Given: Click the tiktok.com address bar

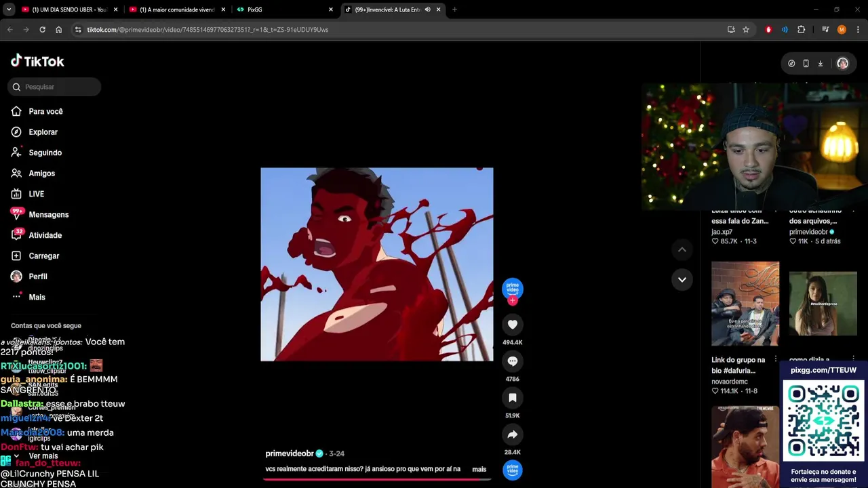Looking at the screenshot, I should (x=400, y=30).
